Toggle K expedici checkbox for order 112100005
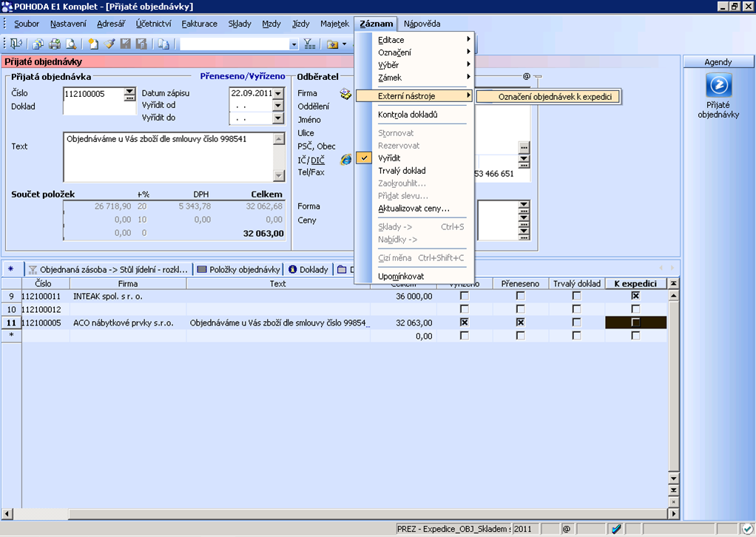Viewport: 756px width, 537px height. pos(635,322)
